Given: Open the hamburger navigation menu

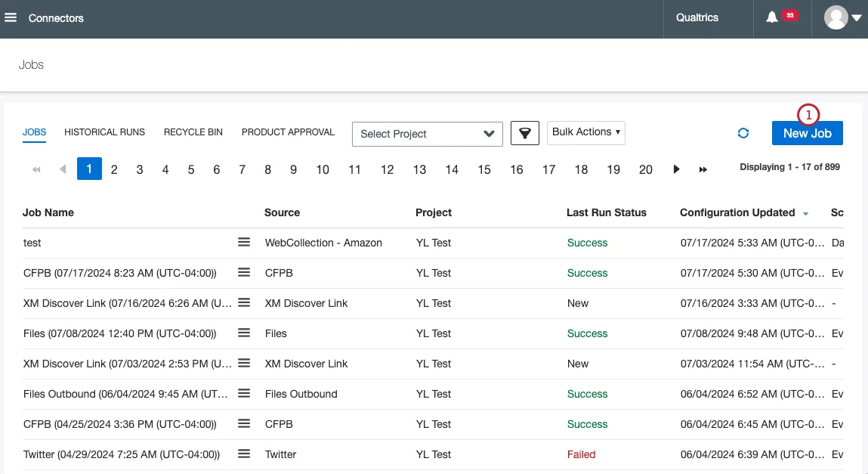Looking at the screenshot, I should click(x=11, y=17).
